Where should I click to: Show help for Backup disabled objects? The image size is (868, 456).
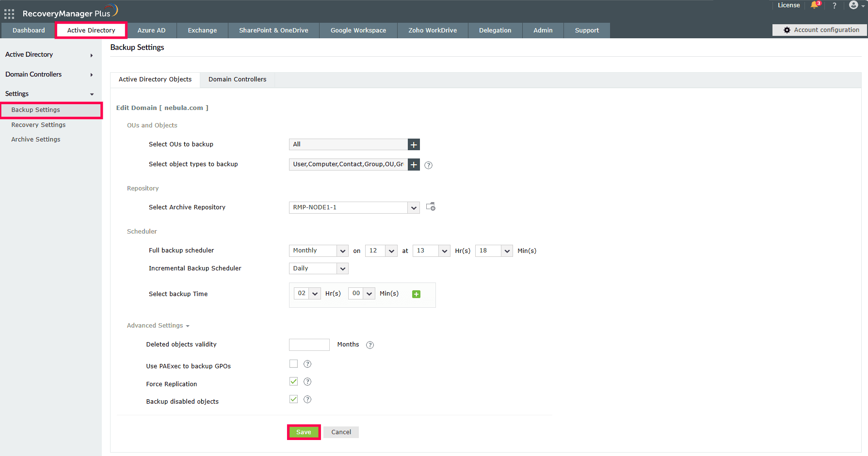click(x=307, y=399)
